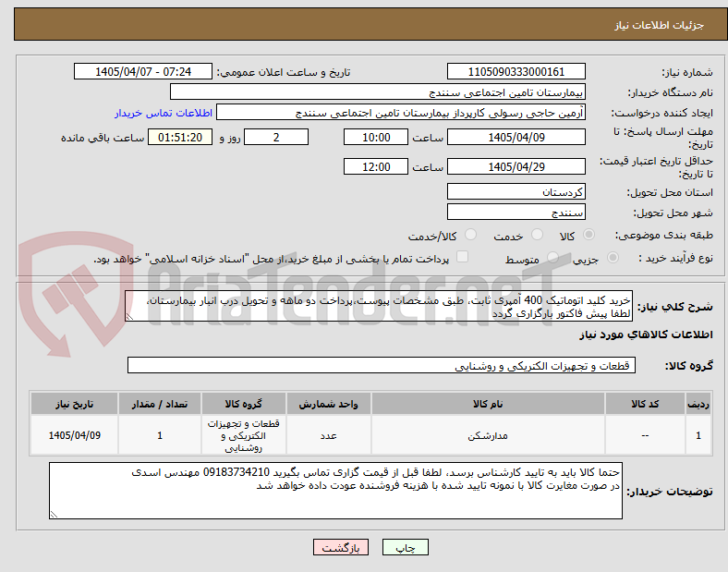Click the delivery province field کردستان
Screen dimensions: 728x572
click(x=516, y=192)
